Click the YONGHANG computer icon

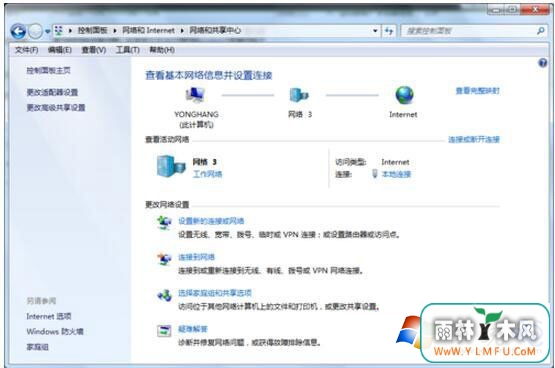point(195,94)
